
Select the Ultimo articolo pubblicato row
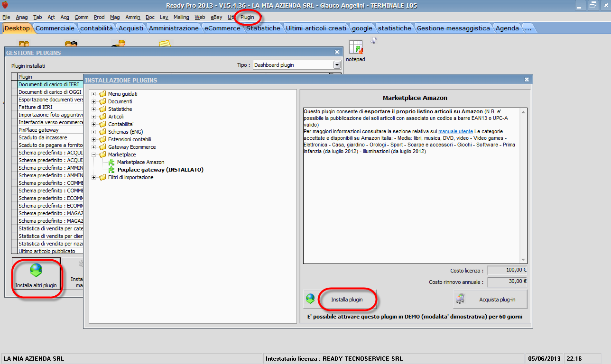coord(50,251)
